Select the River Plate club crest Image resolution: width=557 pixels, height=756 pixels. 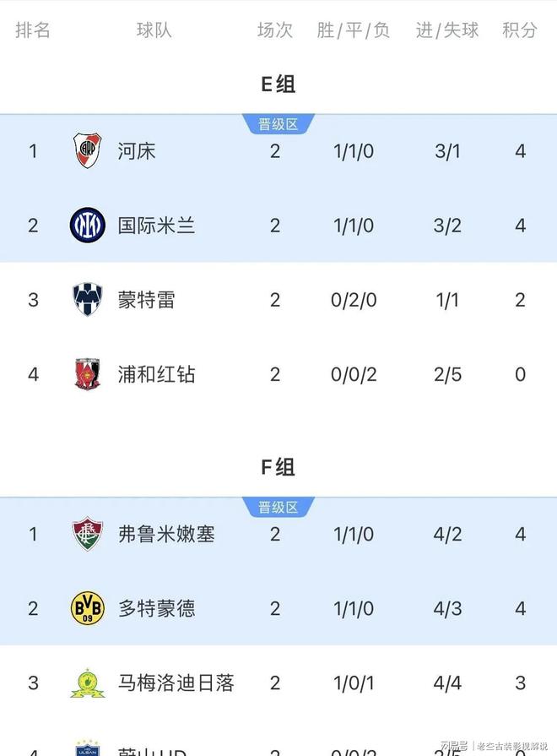click(x=86, y=150)
